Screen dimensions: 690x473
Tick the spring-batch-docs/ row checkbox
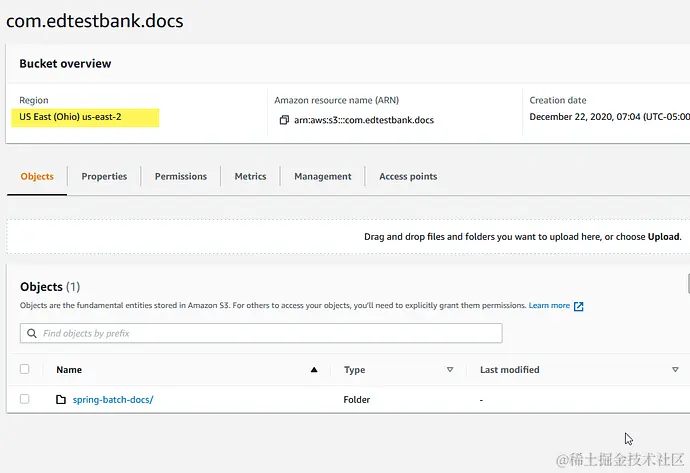25,399
